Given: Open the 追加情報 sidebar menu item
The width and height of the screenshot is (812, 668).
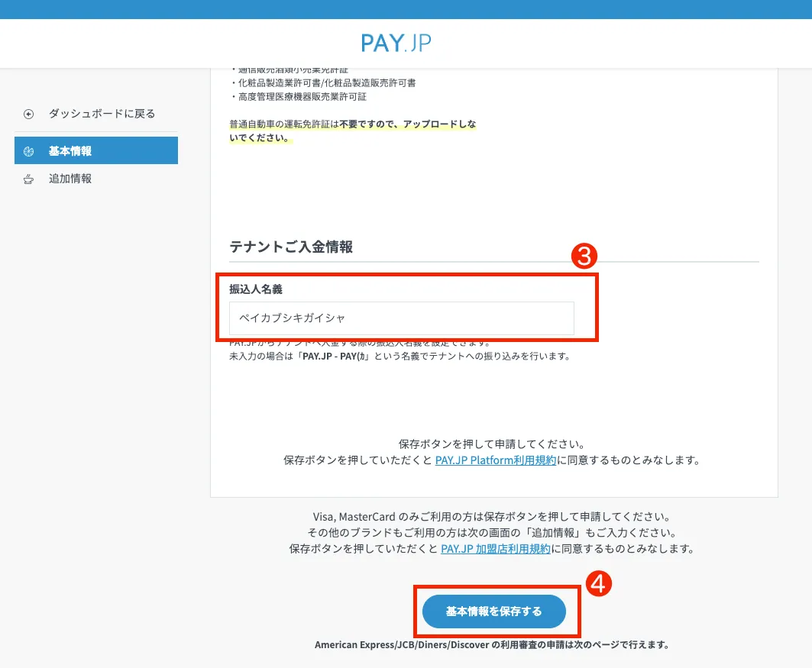Looking at the screenshot, I should point(70,179).
